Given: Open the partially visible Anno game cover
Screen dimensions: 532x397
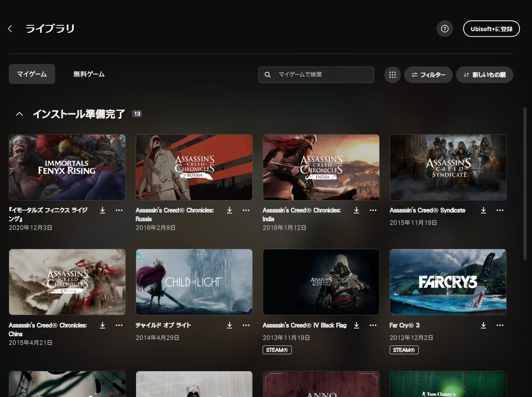Looking at the screenshot, I should click(321, 384).
